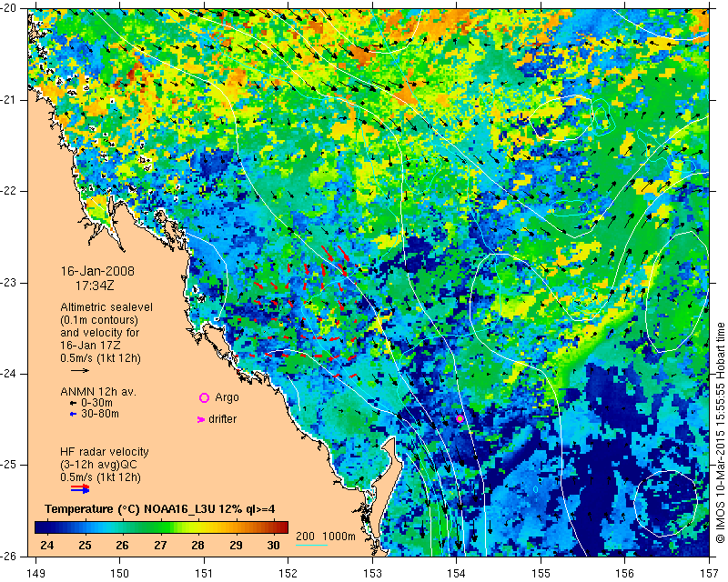Click the '(0.1m contours)' legend text
The width and height of the screenshot is (728, 582).
pyautogui.click(x=99, y=320)
